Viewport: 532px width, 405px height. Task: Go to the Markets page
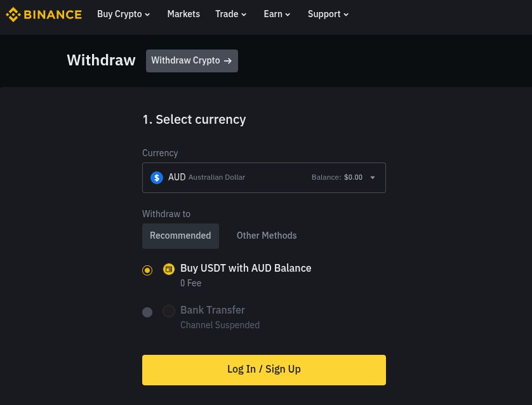[183, 15]
